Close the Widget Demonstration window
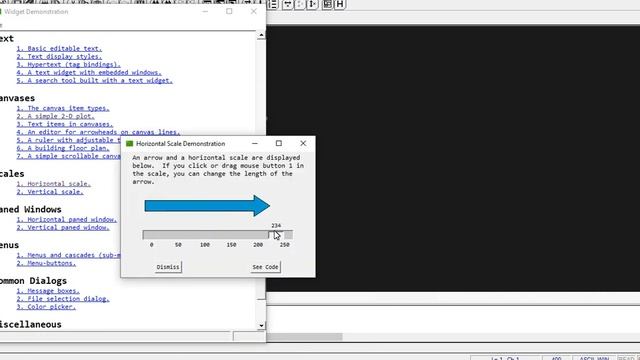The image size is (640, 360). pyautogui.click(x=253, y=11)
